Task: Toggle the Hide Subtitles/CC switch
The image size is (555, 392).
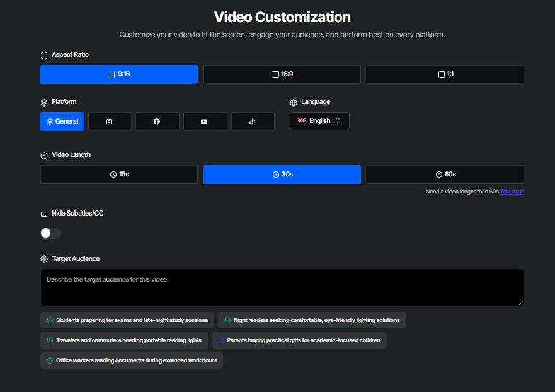Action: coord(50,233)
